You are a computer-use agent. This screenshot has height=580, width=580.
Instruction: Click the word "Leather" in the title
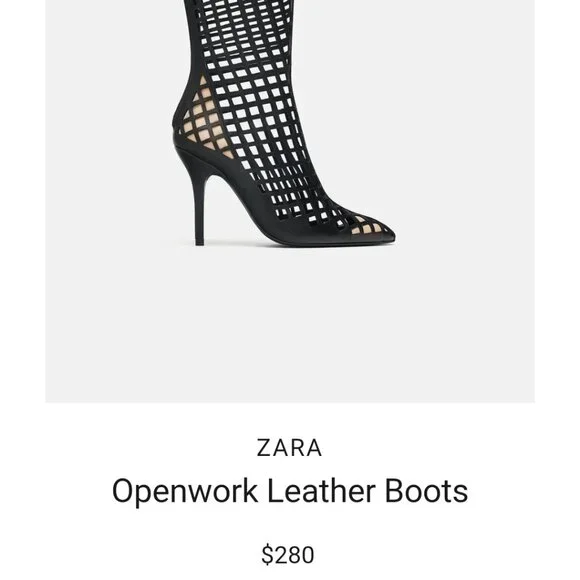[321, 491]
